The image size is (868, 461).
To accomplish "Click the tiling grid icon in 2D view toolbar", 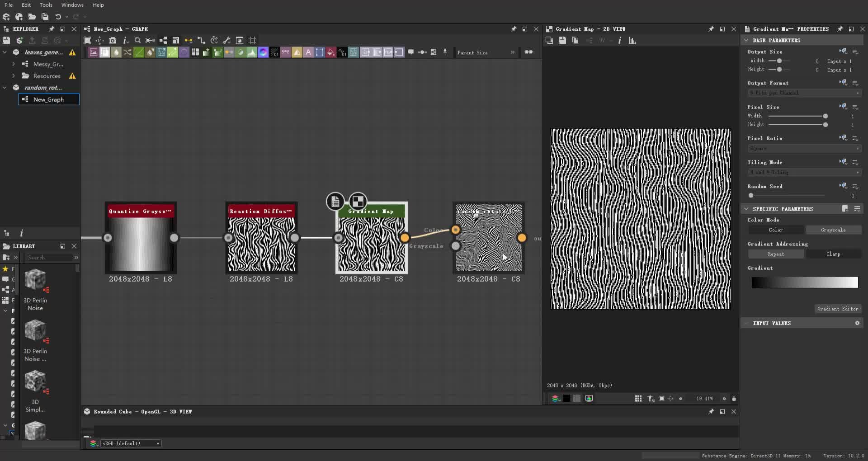I will 638,399.
